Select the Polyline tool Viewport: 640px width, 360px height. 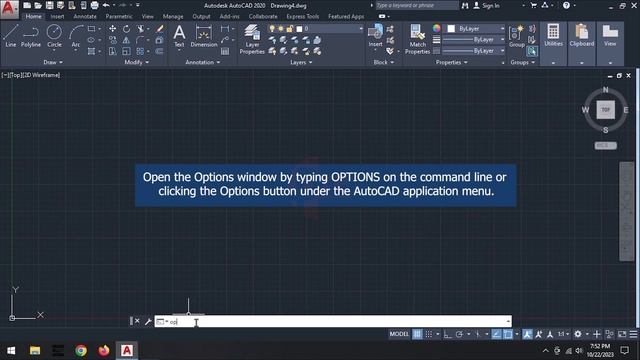tap(31, 36)
